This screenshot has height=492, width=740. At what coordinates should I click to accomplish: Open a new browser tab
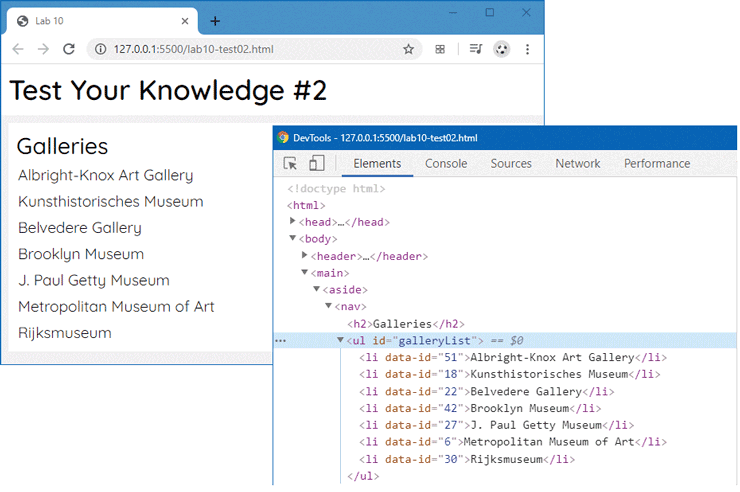[214, 20]
